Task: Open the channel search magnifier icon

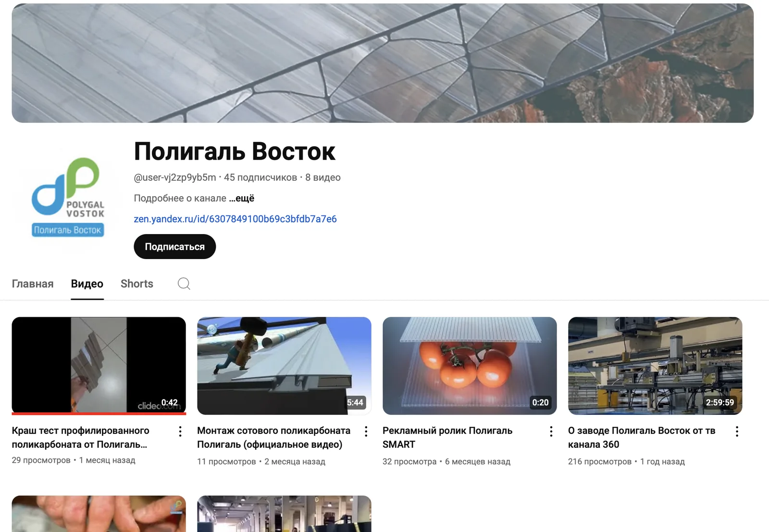Action: click(184, 284)
